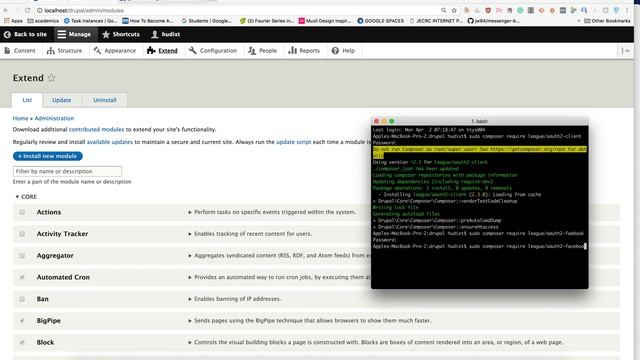
Task: Click the terminal's last command prompt line
Action: click(x=480, y=247)
